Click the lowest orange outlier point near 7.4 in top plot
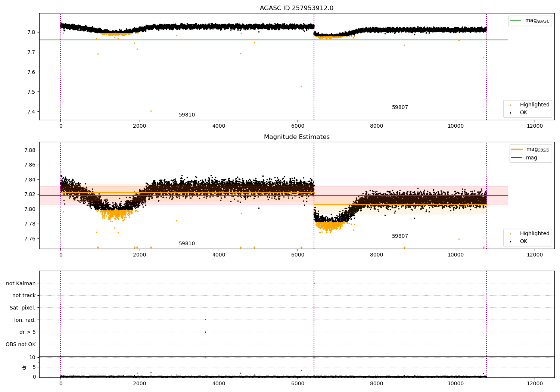 tap(151, 111)
